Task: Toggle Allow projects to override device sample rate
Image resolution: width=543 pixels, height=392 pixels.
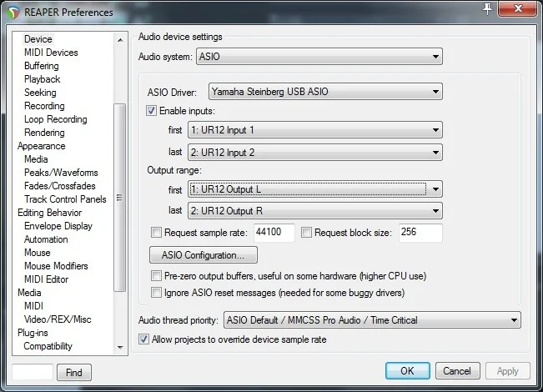Action: click(143, 339)
